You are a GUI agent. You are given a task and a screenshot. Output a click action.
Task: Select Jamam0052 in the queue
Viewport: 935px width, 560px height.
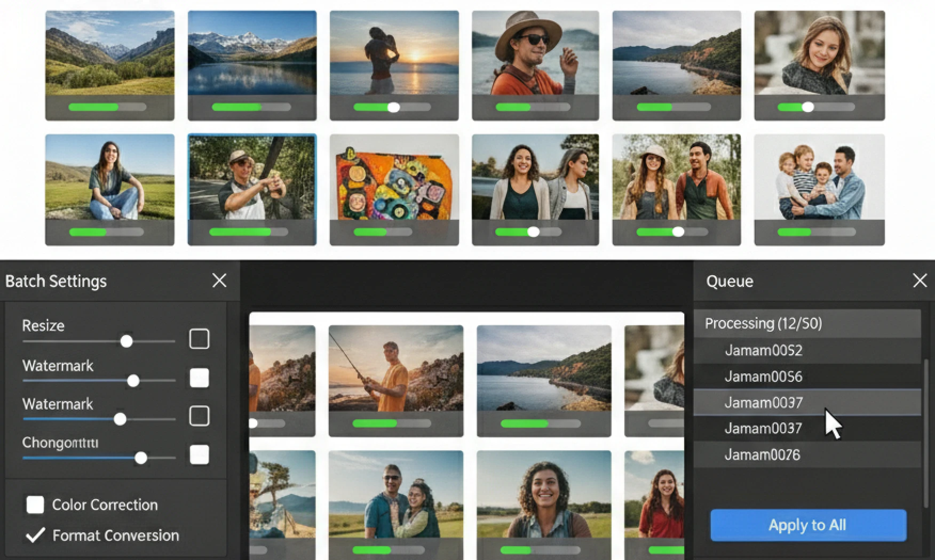763,350
